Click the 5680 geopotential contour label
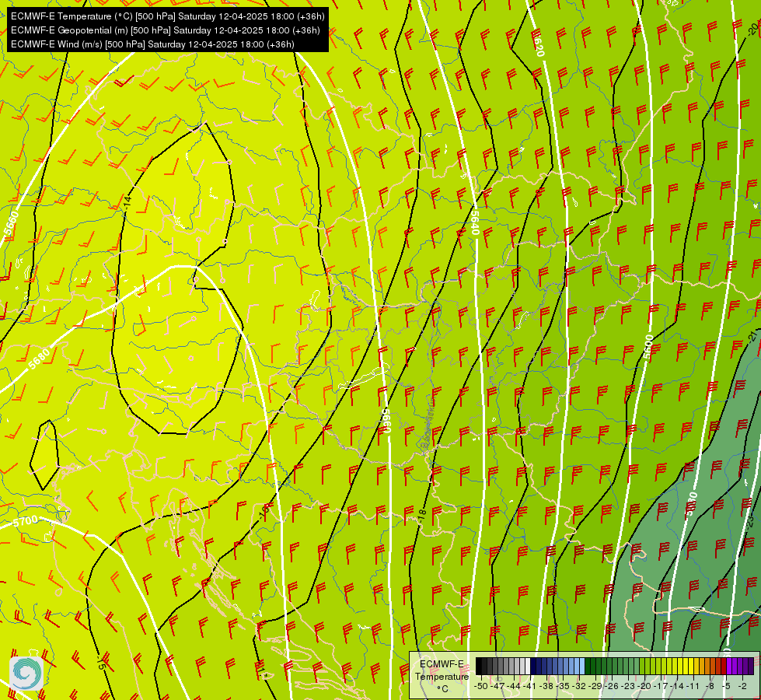The width and height of the screenshot is (761, 700). (x=39, y=358)
